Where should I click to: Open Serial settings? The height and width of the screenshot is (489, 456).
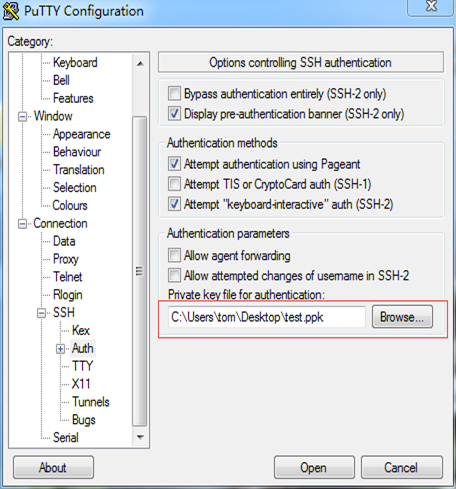point(66,438)
